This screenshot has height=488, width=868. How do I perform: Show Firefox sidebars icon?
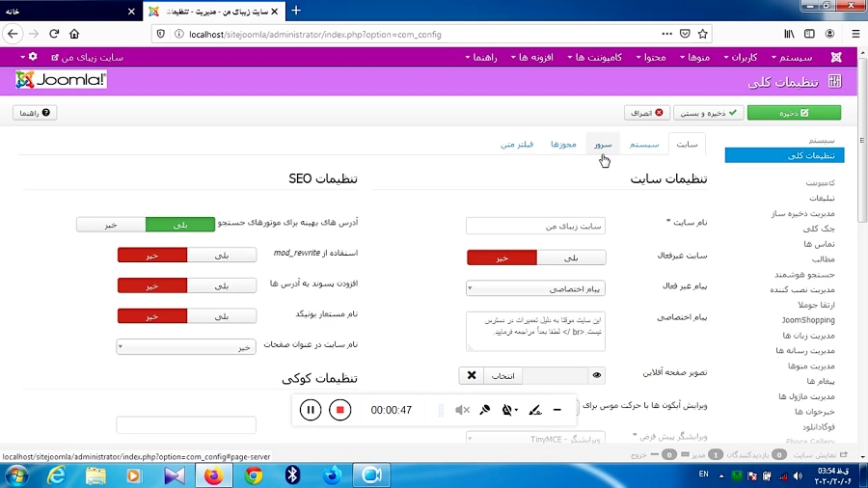[x=809, y=34]
